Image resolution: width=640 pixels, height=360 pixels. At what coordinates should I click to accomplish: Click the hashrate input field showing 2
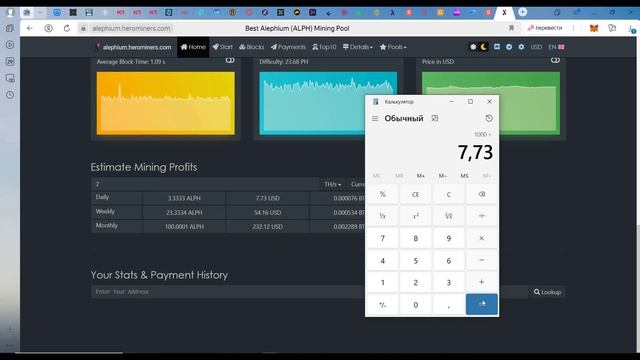tap(205, 184)
